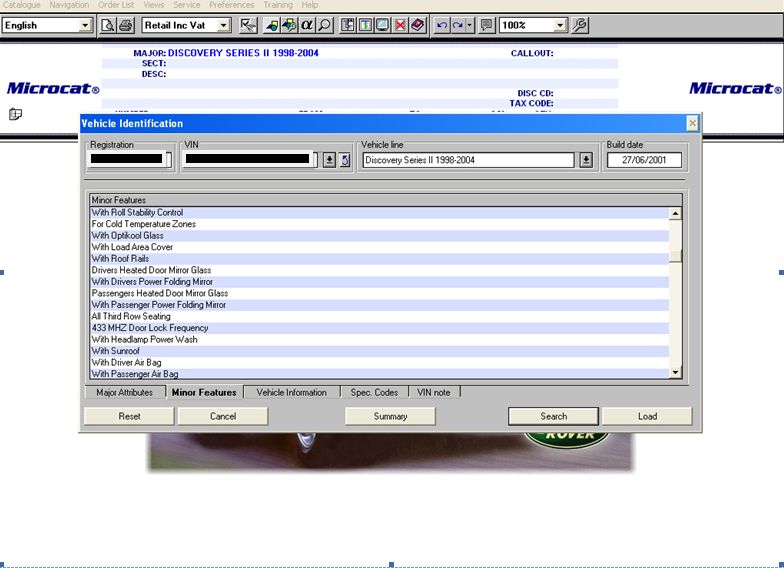Screen dimensions: 784x569
Task: Expand the redo history dropdown arrow
Action: tap(470, 25)
